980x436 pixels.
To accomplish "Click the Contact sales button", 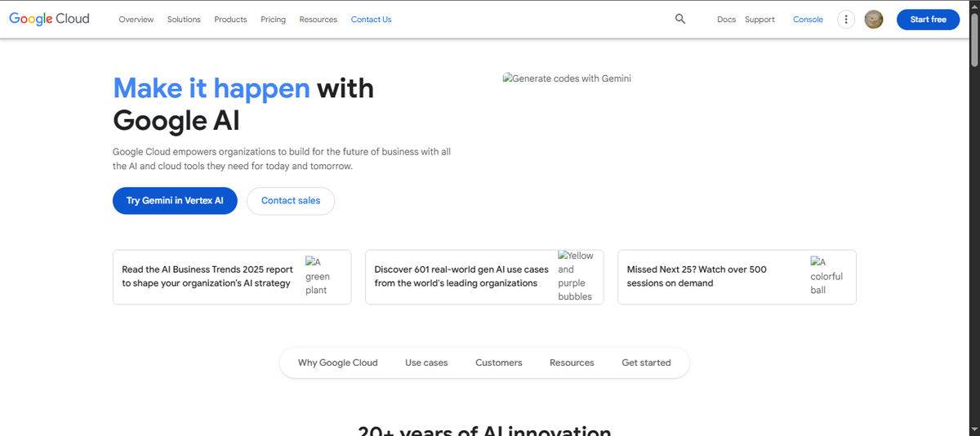I will pos(291,201).
